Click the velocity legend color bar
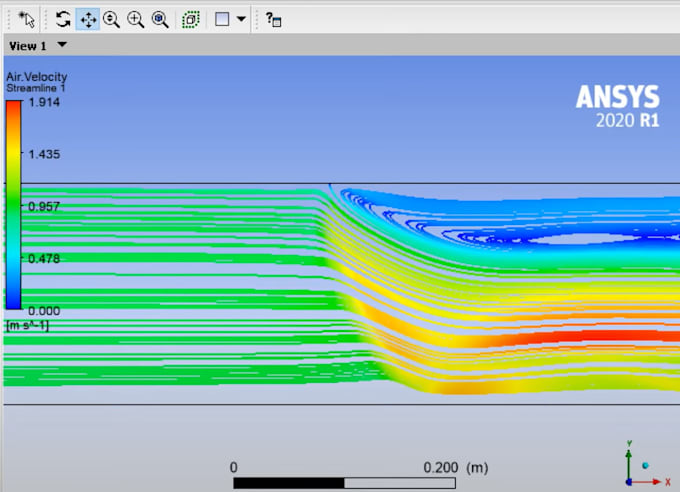Viewport: 680px width, 492px height. coord(13,205)
